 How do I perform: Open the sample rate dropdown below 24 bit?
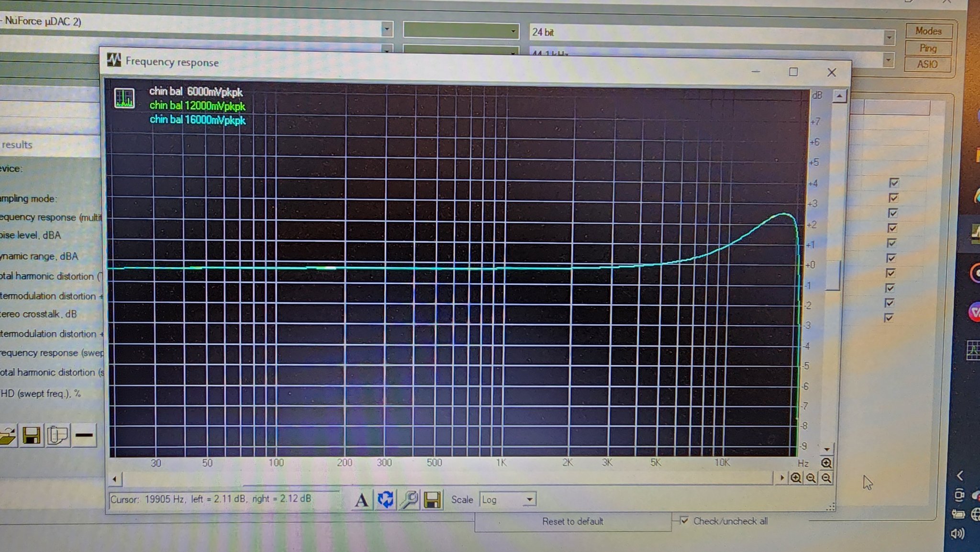point(888,60)
